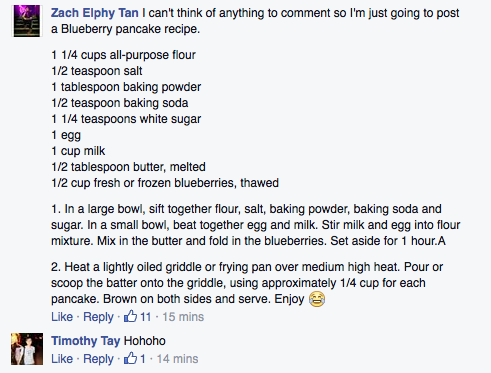Open the 14 mins timestamp link
491x373 pixels.
click(x=177, y=359)
